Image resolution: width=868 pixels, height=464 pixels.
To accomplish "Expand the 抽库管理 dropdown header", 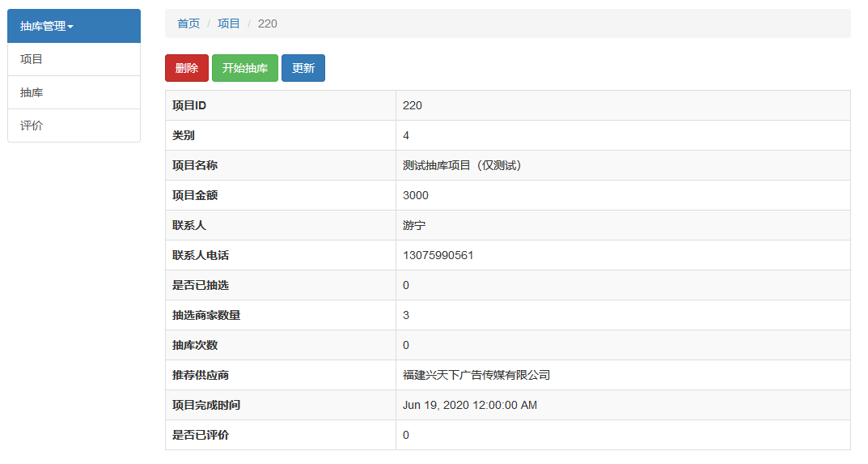I will pyautogui.click(x=47, y=26).
